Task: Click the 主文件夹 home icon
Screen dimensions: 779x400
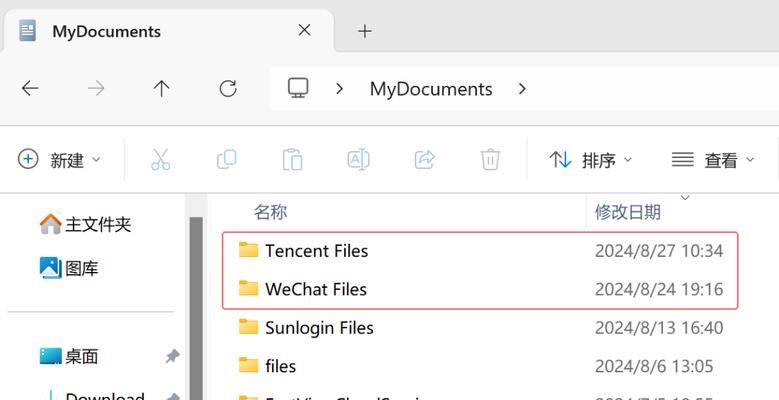Action: (x=50, y=224)
